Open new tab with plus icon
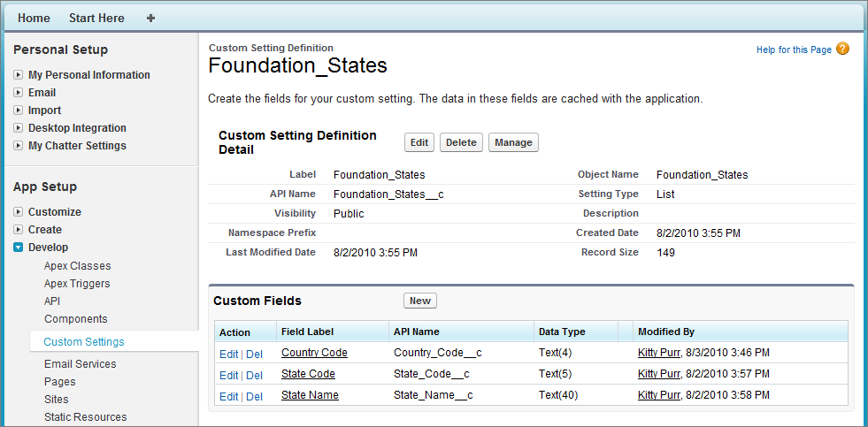Viewport: 868px width, 427px height. tap(150, 18)
